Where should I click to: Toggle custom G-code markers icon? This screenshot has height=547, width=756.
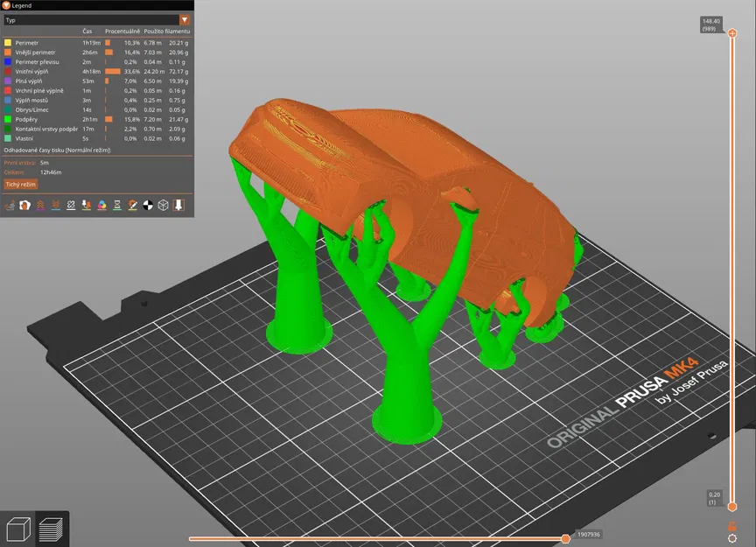(x=133, y=206)
